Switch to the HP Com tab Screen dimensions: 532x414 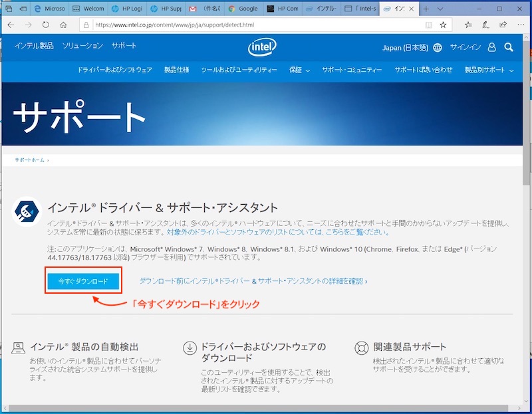(282, 9)
